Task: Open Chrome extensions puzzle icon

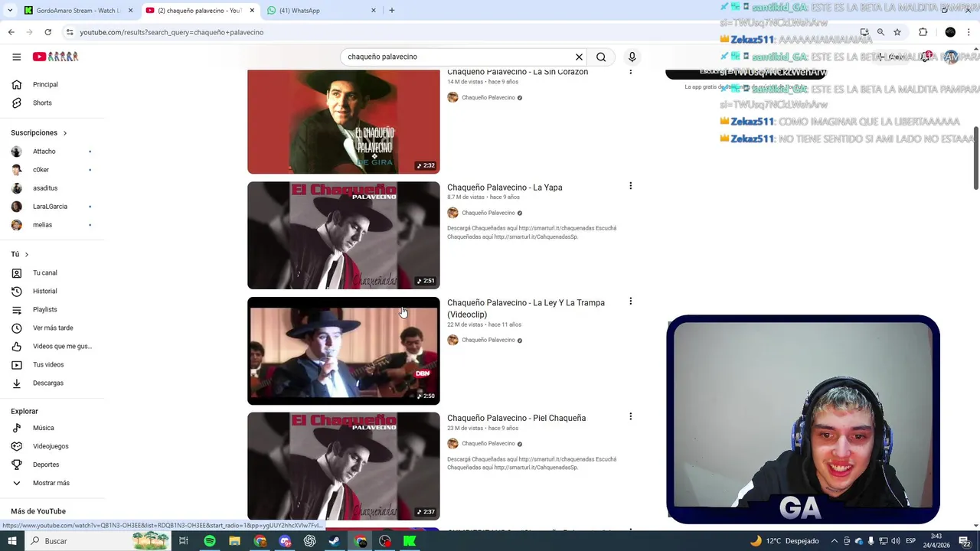Action: (923, 32)
